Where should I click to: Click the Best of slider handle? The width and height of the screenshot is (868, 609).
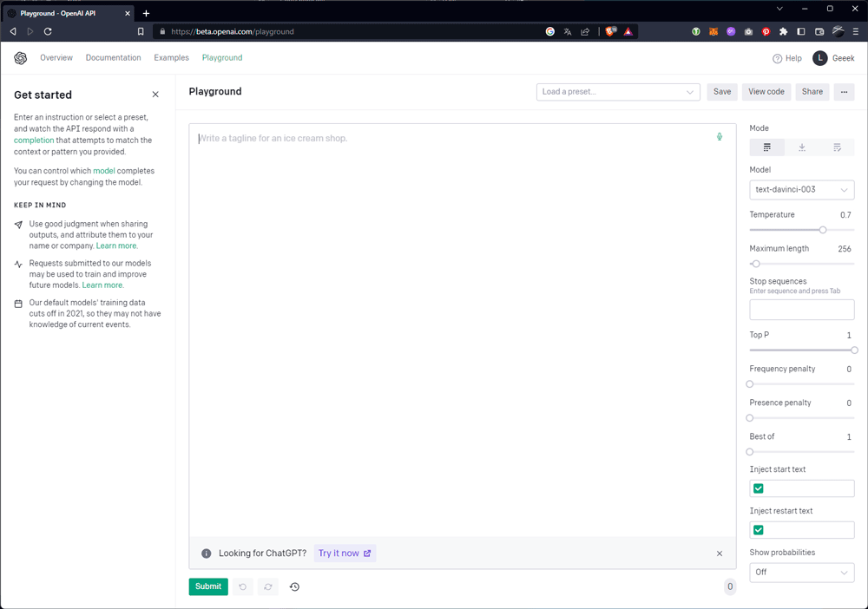click(x=750, y=452)
